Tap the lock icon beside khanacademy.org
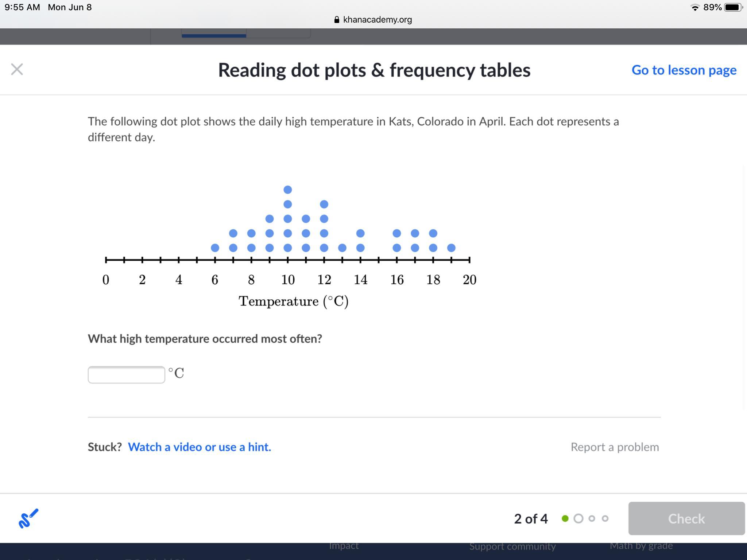The height and width of the screenshot is (560, 747). (336, 20)
